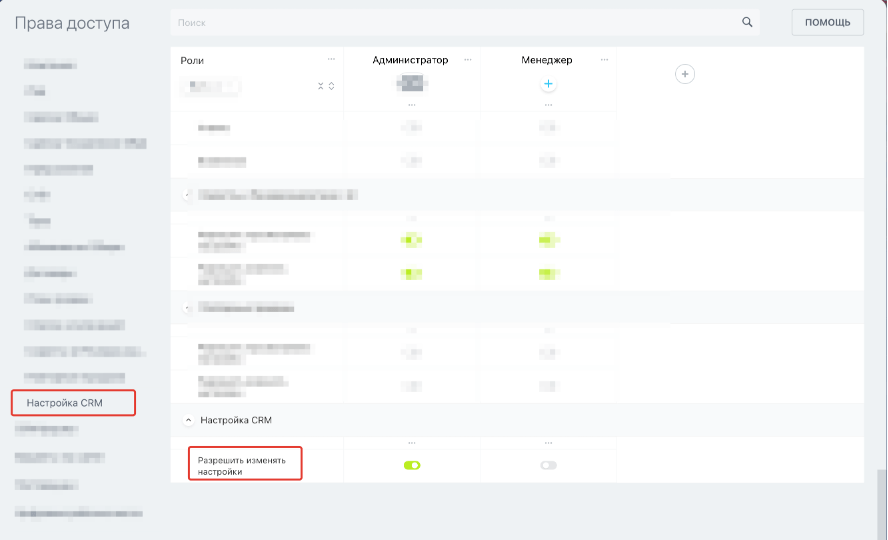
Task: Collapse the Настройка CRM section
Action: (188, 420)
